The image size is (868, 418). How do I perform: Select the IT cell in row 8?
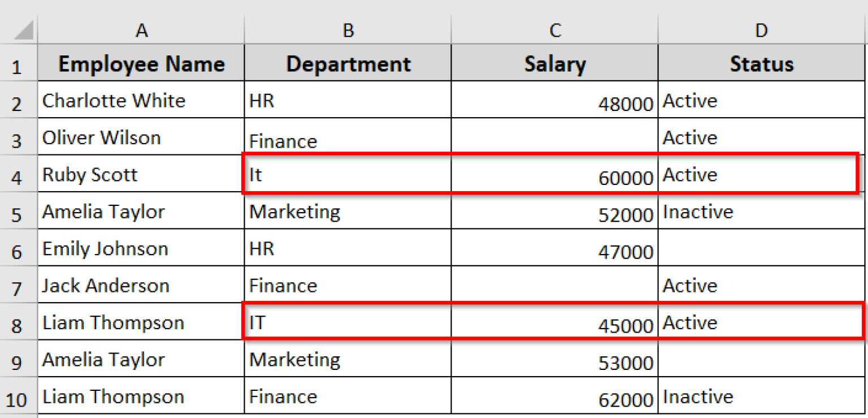pos(347,322)
